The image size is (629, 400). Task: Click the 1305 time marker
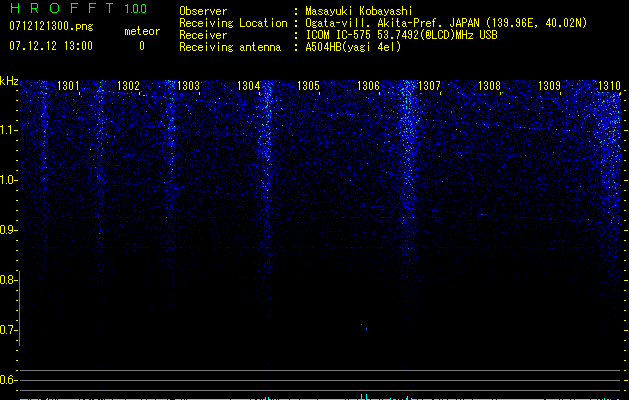click(308, 85)
